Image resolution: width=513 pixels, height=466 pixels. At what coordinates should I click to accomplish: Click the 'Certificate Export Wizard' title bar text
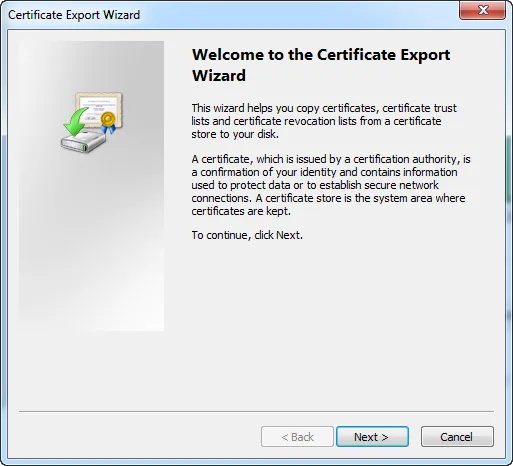tap(74, 15)
